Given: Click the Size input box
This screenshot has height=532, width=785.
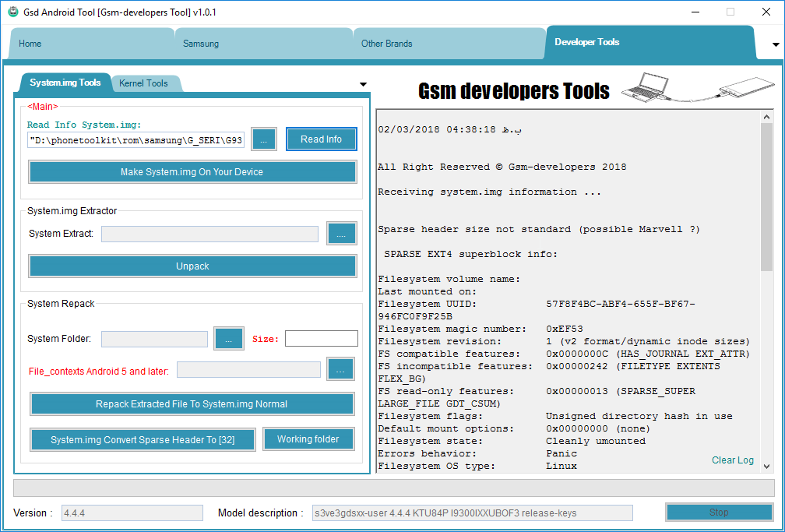Looking at the screenshot, I should click(x=322, y=339).
